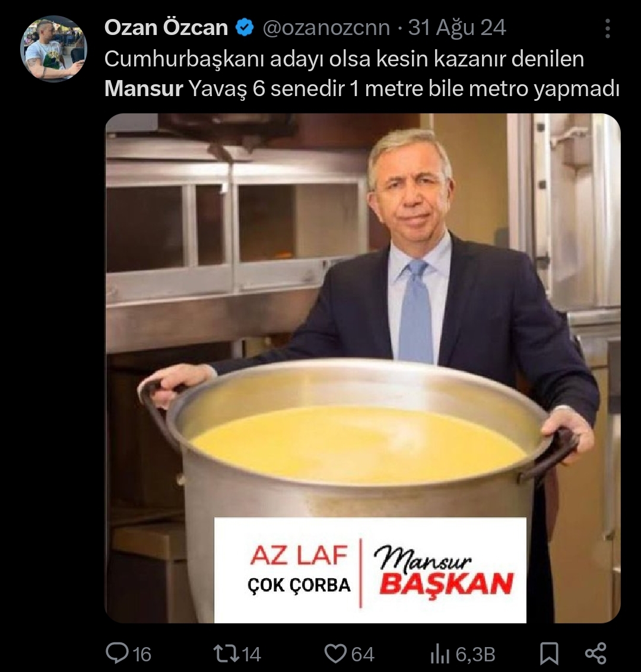This screenshot has width=641, height=672.
Task: Open the reply comment icon
Action: pyautogui.click(x=117, y=654)
